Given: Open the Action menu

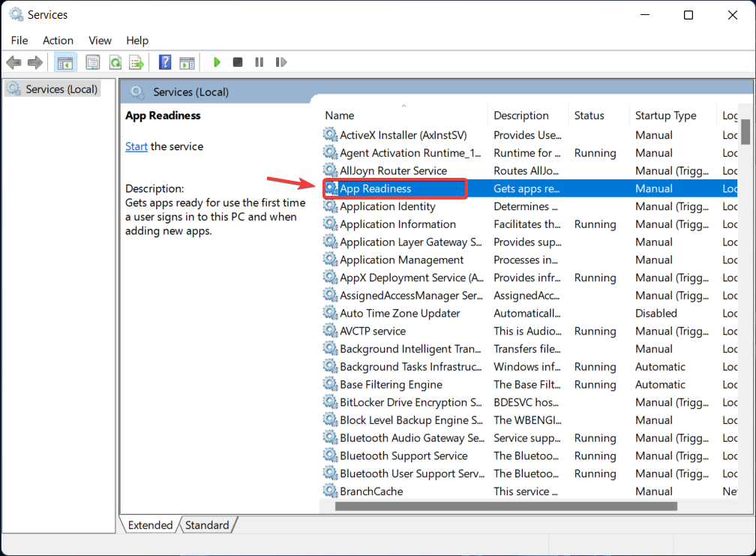Looking at the screenshot, I should (x=58, y=41).
